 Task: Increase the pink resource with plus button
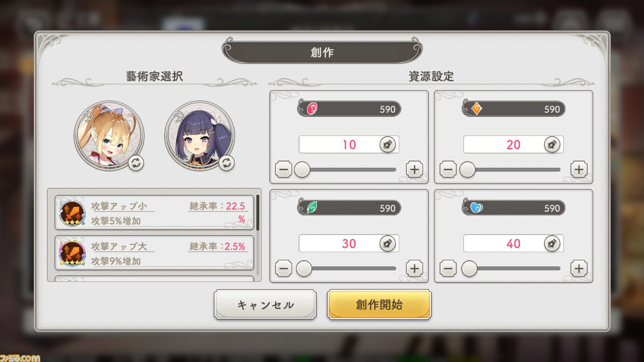click(414, 170)
